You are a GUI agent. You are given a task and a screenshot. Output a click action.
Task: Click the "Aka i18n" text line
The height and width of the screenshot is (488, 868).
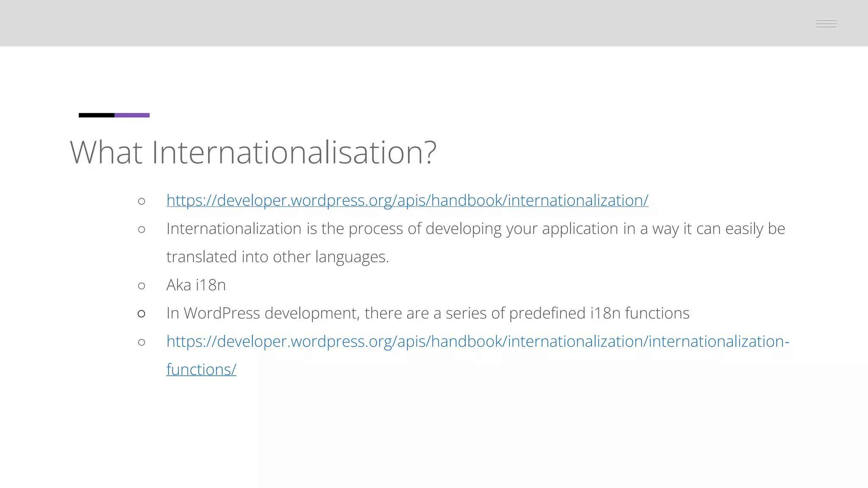[x=196, y=285]
